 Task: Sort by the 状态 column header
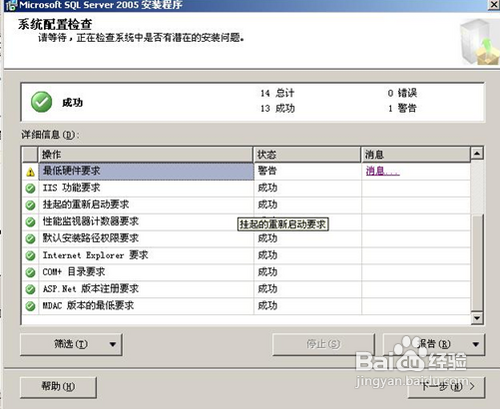[307, 155]
